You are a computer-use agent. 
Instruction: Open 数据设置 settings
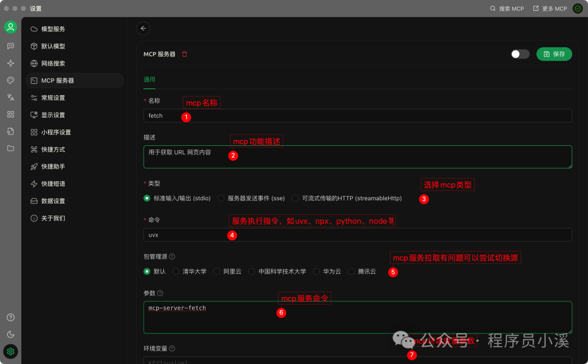[x=74, y=201]
